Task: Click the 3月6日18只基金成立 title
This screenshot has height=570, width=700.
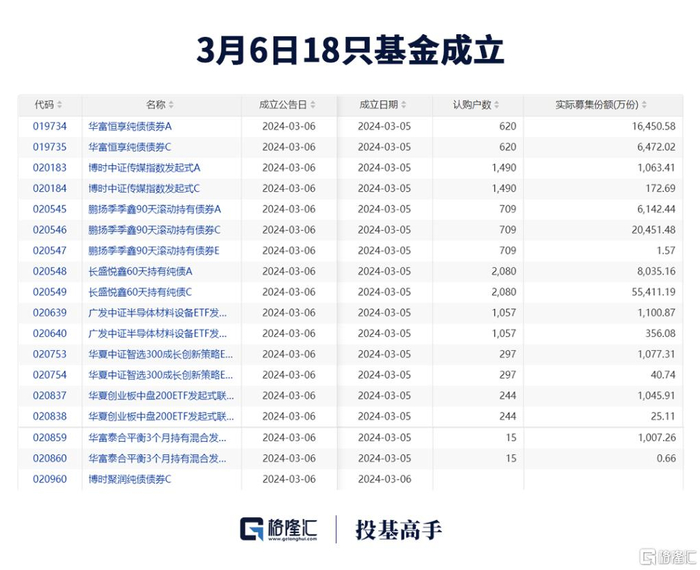Action: point(350,50)
